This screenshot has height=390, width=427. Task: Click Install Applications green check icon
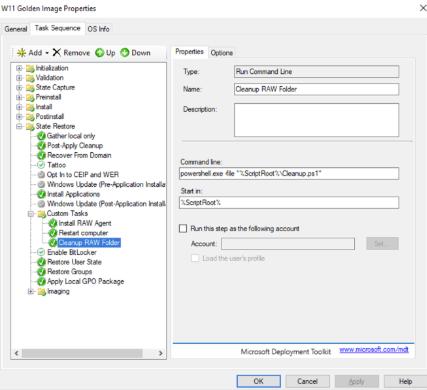(x=41, y=194)
